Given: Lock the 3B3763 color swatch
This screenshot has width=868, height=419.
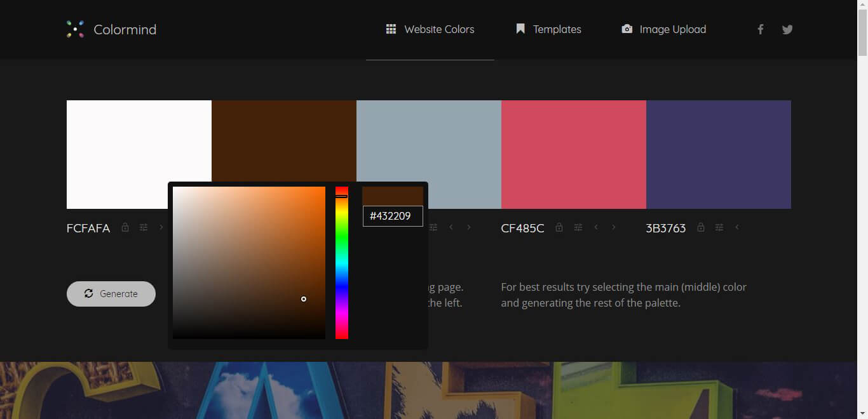Looking at the screenshot, I should pyautogui.click(x=701, y=227).
